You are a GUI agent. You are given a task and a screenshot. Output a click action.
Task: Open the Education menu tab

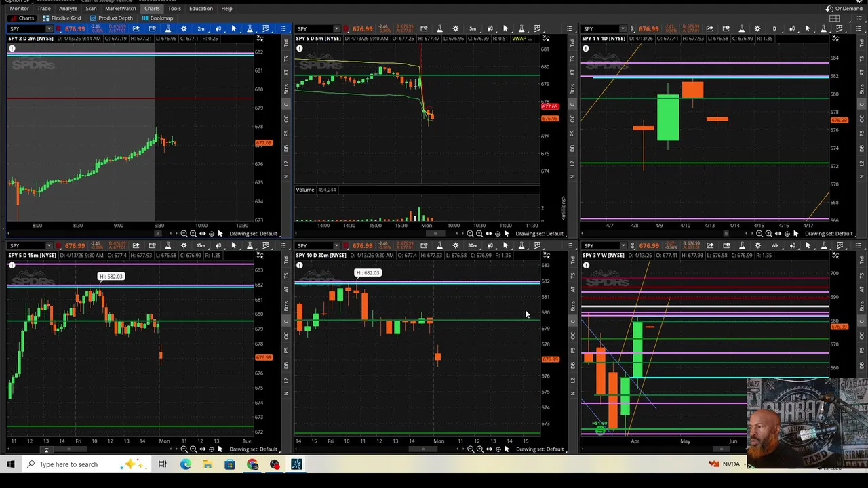[x=201, y=9]
